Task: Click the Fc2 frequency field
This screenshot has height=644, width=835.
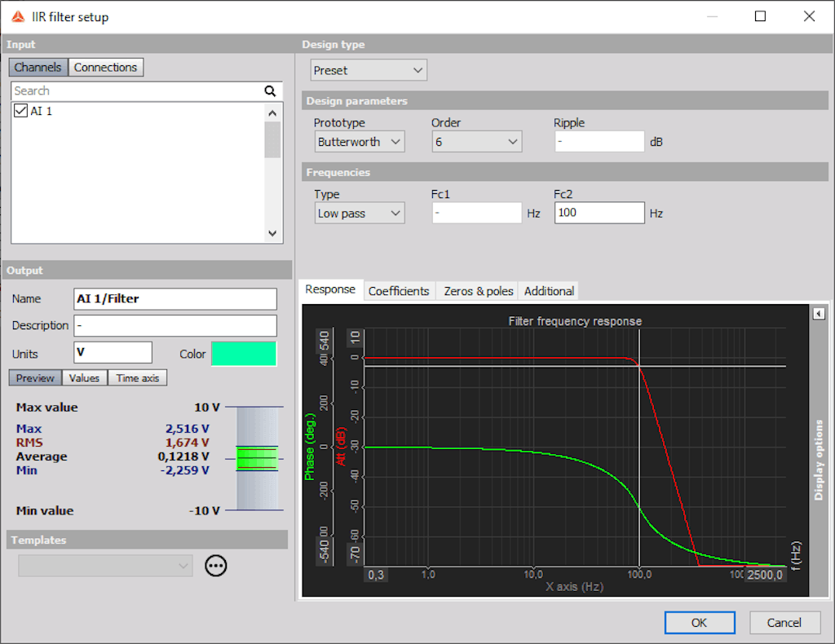Action: [x=599, y=213]
